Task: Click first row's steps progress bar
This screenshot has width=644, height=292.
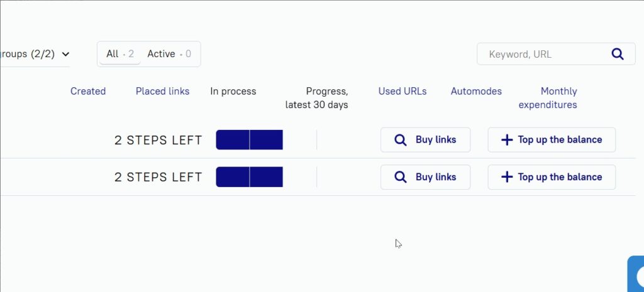Action: pyautogui.click(x=249, y=140)
